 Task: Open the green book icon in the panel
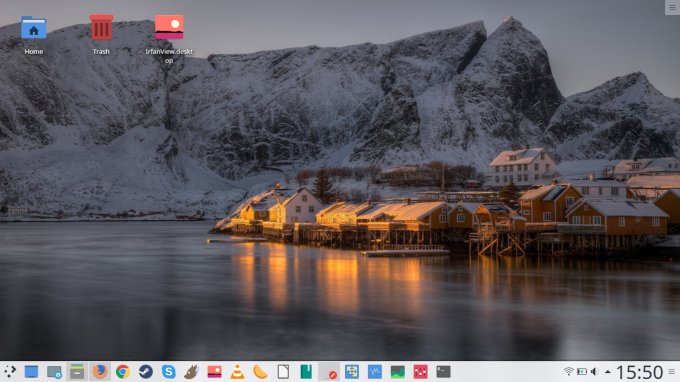[306, 372]
